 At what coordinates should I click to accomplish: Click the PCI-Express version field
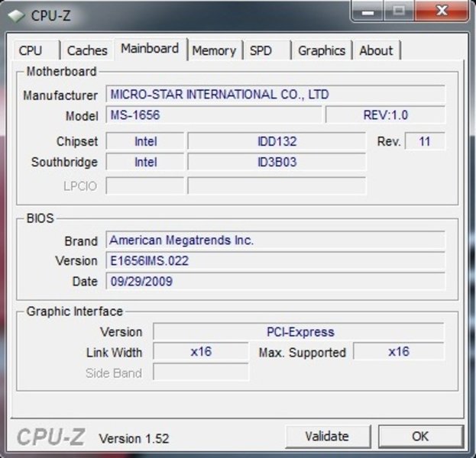tap(299, 331)
